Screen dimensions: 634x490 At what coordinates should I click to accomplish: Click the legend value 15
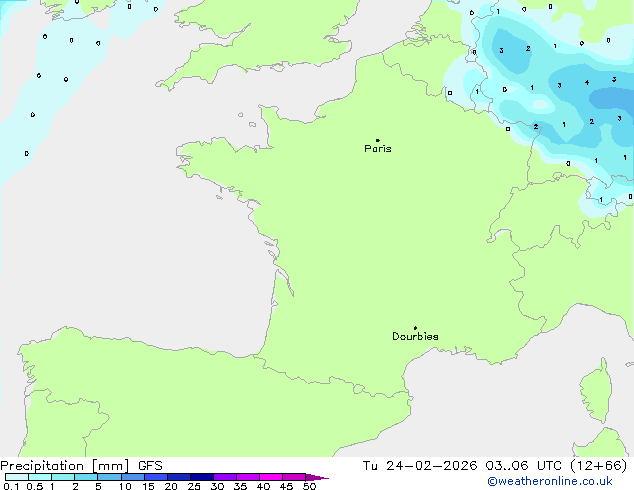tap(148, 486)
